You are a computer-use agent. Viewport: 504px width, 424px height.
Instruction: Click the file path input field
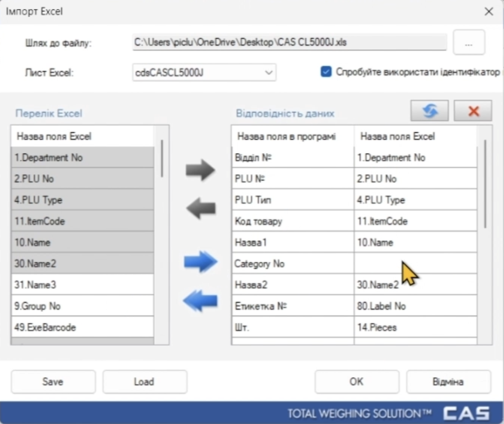[289, 42]
